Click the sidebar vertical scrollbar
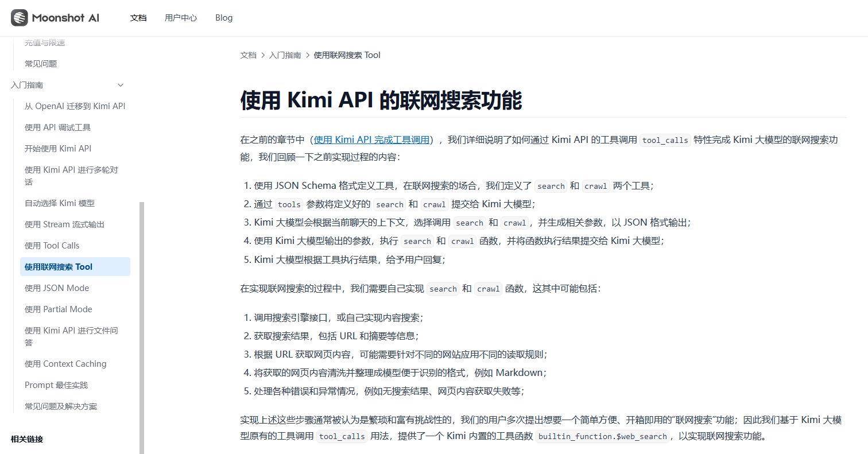Image resolution: width=868 pixels, height=454 pixels. [x=142, y=327]
